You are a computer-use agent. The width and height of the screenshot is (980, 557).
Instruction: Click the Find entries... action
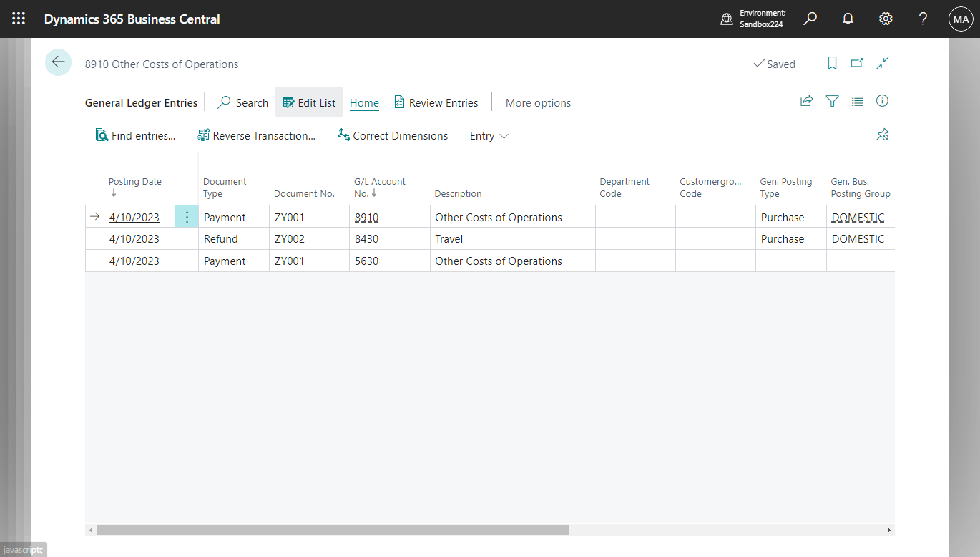(136, 135)
